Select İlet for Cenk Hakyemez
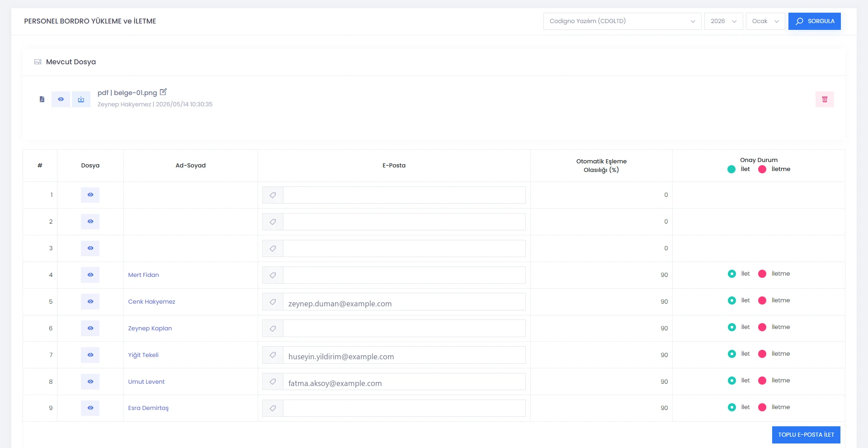This screenshot has height=448, width=868. click(732, 300)
